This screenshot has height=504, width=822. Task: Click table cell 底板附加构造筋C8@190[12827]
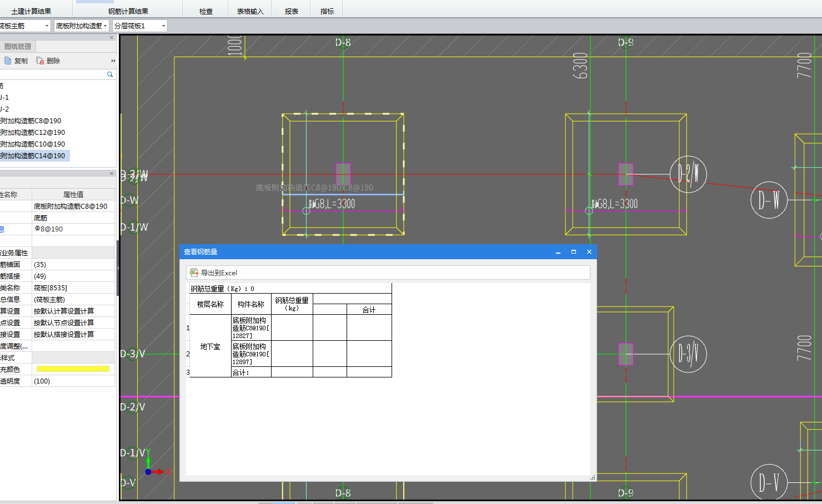pos(251,328)
